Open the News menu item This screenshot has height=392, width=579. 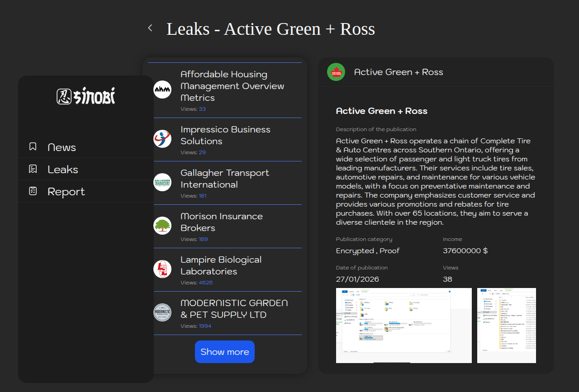(x=62, y=147)
